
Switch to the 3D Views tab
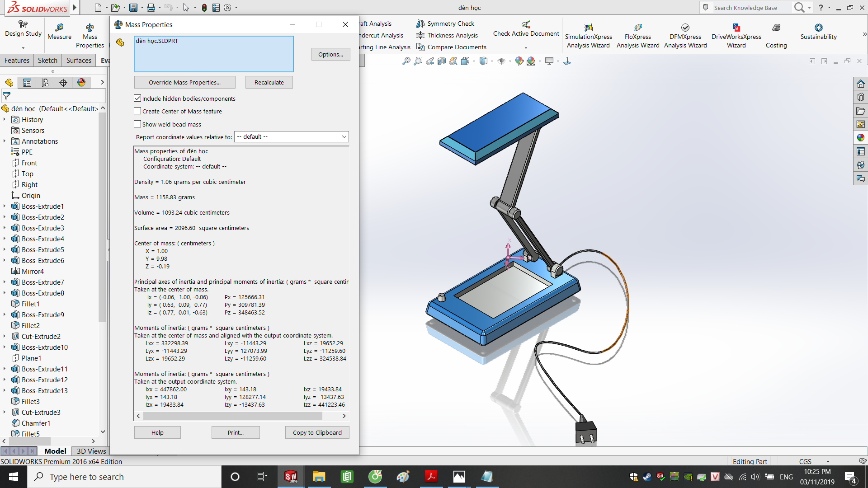[91, 451]
